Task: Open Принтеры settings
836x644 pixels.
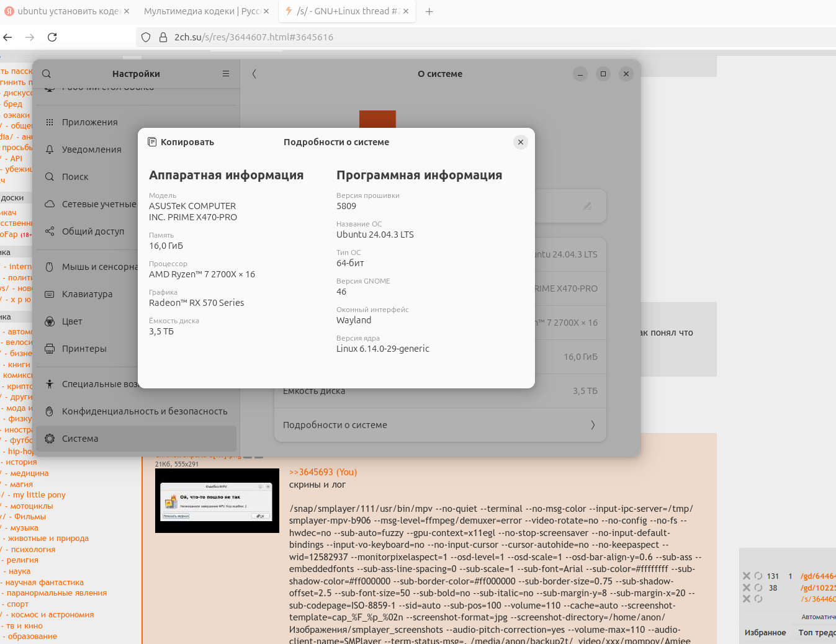Action: [x=136, y=349]
